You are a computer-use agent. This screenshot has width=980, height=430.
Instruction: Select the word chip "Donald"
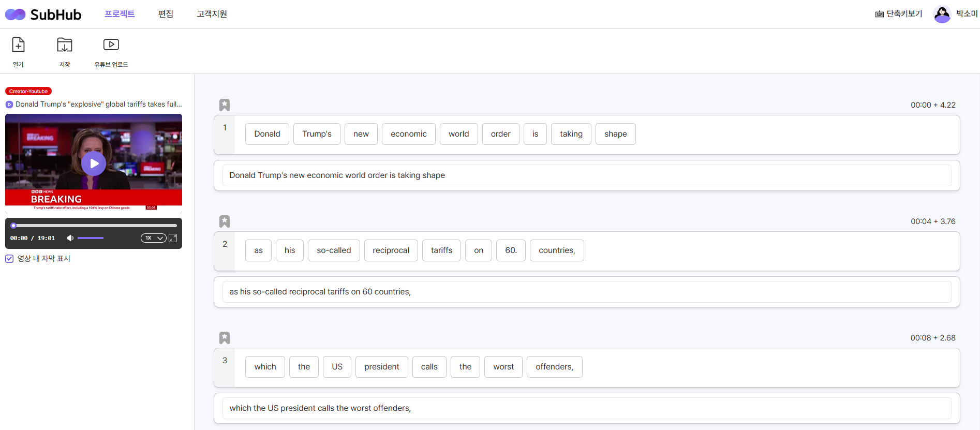tap(267, 134)
